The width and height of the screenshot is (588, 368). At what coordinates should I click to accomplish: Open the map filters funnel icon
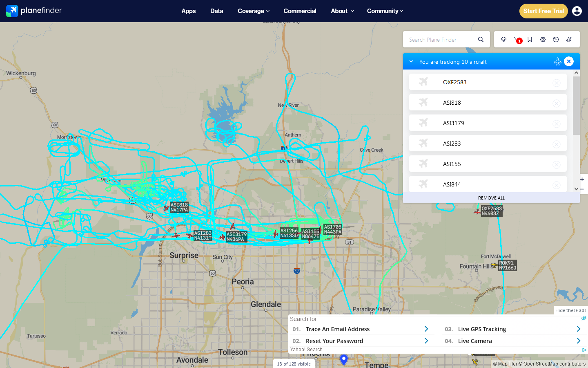tap(517, 40)
